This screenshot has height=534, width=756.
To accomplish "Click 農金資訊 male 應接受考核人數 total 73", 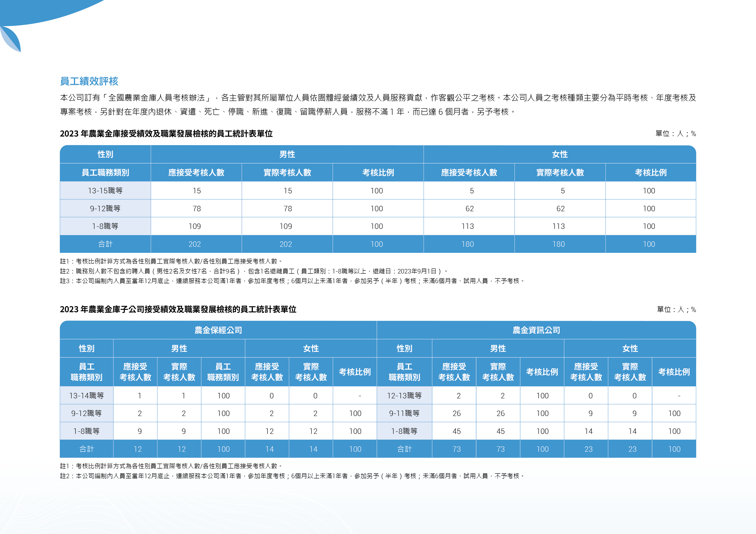I will pyautogui.click(x=456, y=449).
